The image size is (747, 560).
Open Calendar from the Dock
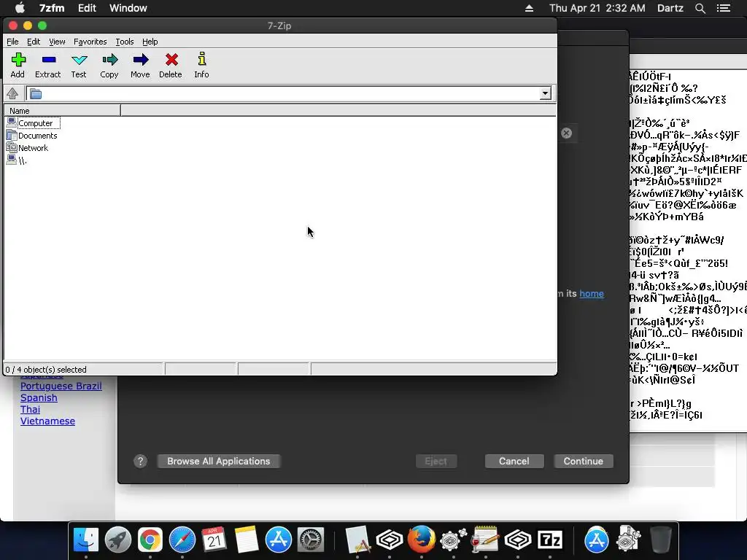(214, 540)
